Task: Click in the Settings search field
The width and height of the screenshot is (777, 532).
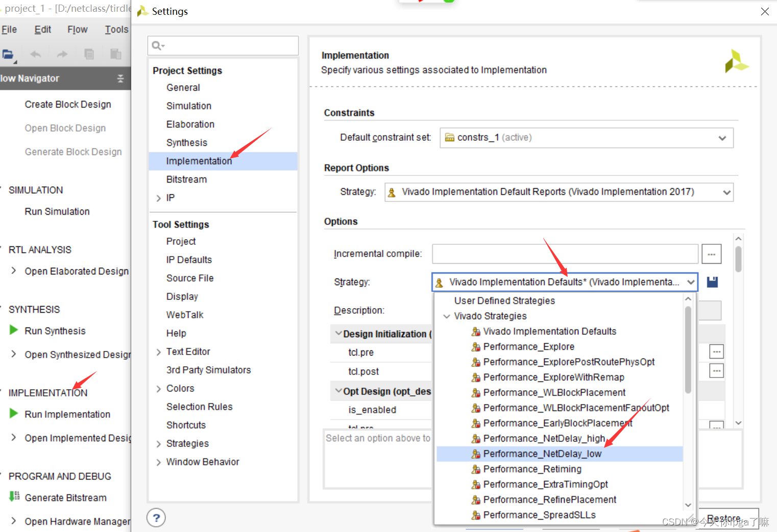Action: pyautogui.click(x=223, y=46)
